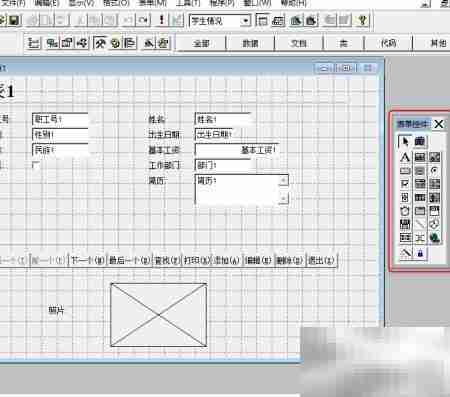Open the help question-mark icon
This screenshot has height=397, width=450.
click(362, 21)
